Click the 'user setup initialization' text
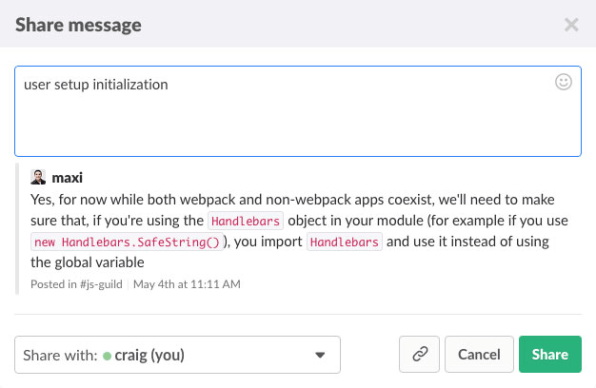This screenshot has height=388, width=596. (x=96, y=84)
